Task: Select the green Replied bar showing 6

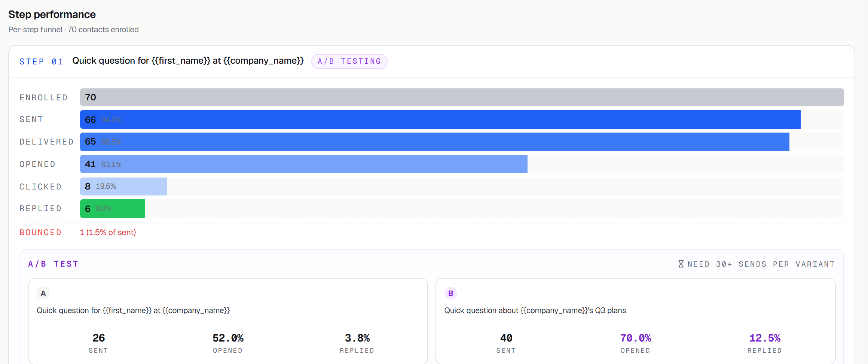Action: [112, 209]
